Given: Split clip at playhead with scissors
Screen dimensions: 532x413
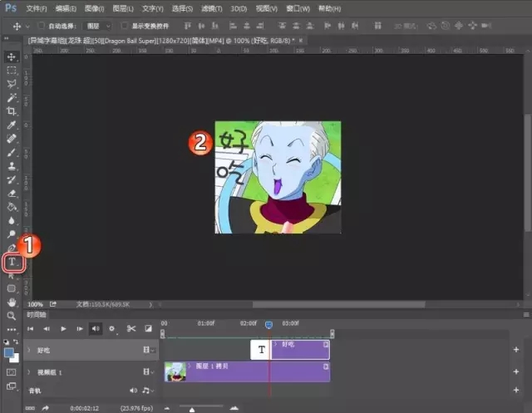Looking at the screenshot, I should (131, 328).
